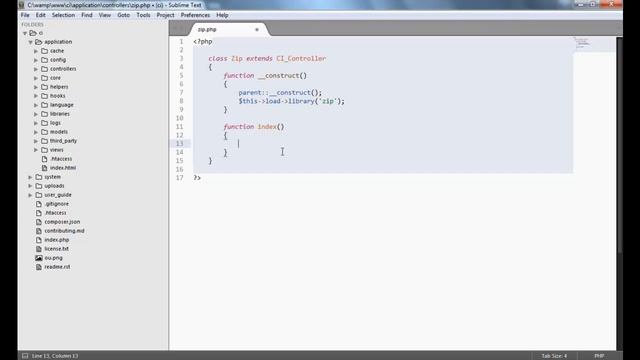Click the cache folder icon
Image resolution: width=640 pixels, height=360 pixels.
coord(44,51)
